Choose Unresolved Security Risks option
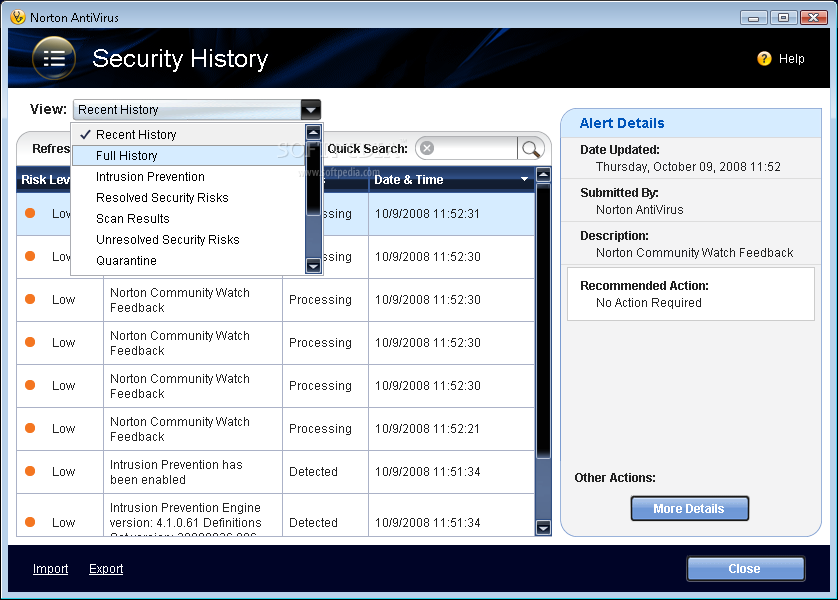The image size is (838, 600). [x=188, y=240]
